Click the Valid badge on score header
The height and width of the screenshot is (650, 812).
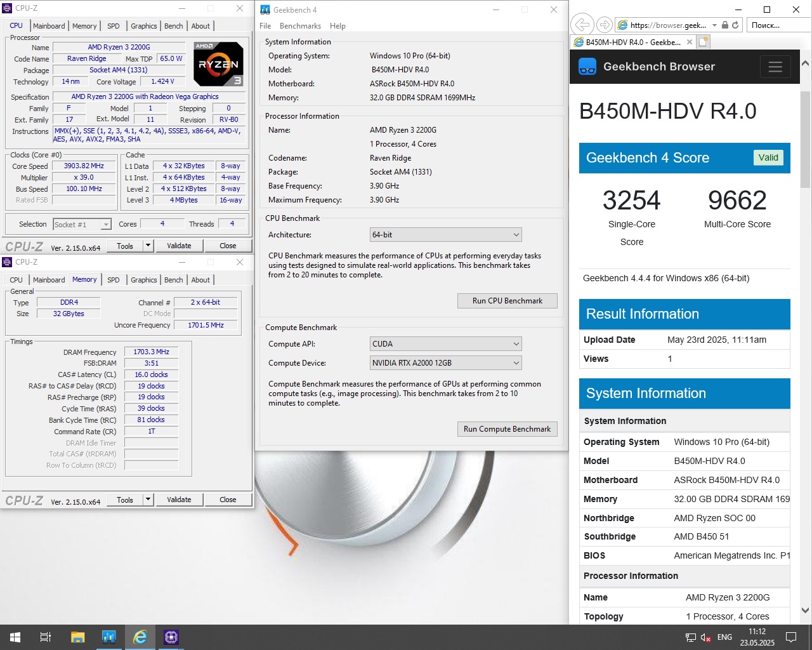pyautogui.click(x=768, y=157)
